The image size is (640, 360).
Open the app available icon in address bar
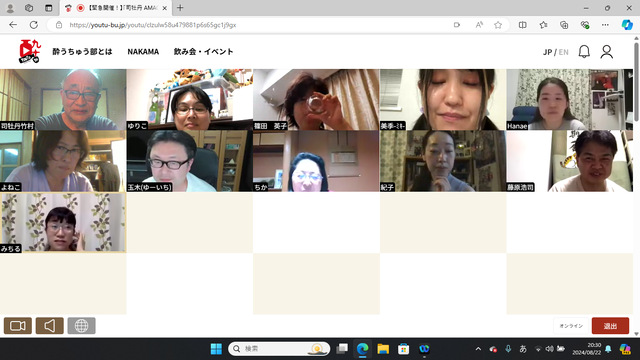[x=457, y=25]
